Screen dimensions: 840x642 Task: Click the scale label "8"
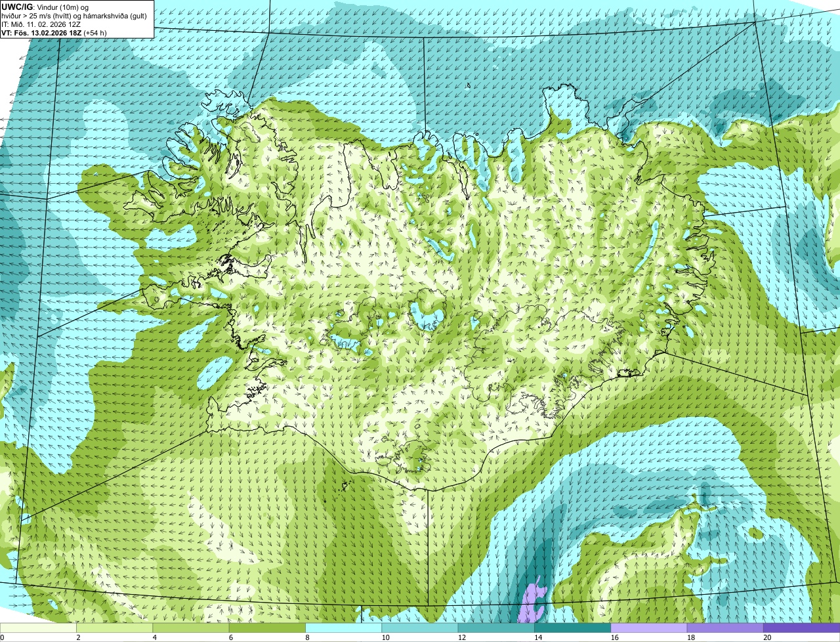[x=308, y=637]
